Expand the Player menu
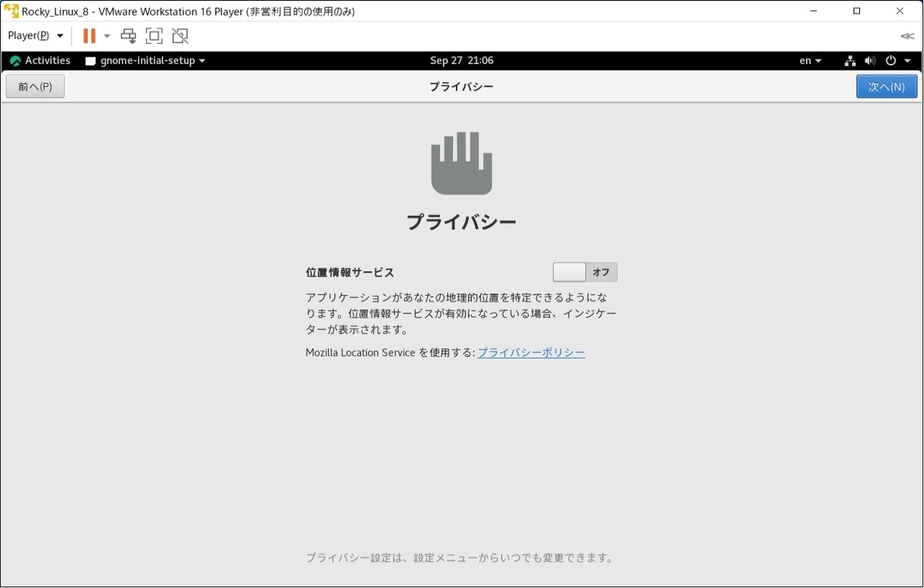The width and height of the screenshot is (924, 588). [x=35, y=35]
